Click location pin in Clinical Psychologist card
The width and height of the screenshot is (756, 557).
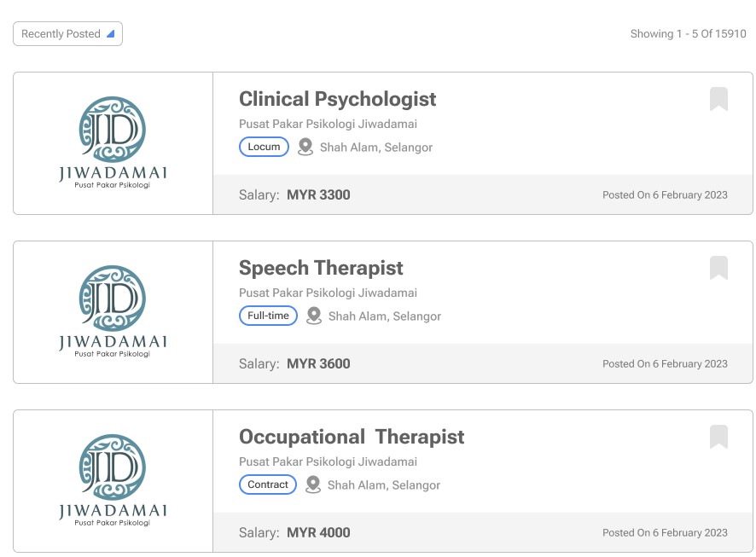coord(305,147)
